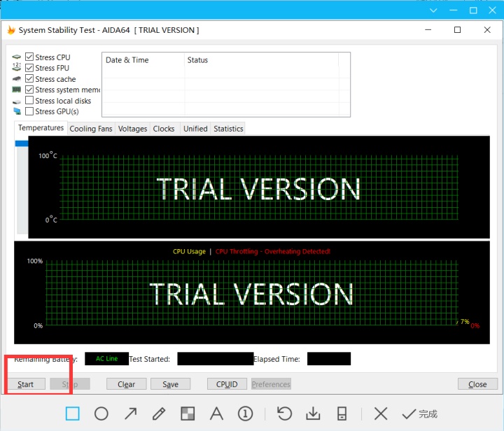Select the text annotation tool

pyautogui.click(x=216, y=414)
